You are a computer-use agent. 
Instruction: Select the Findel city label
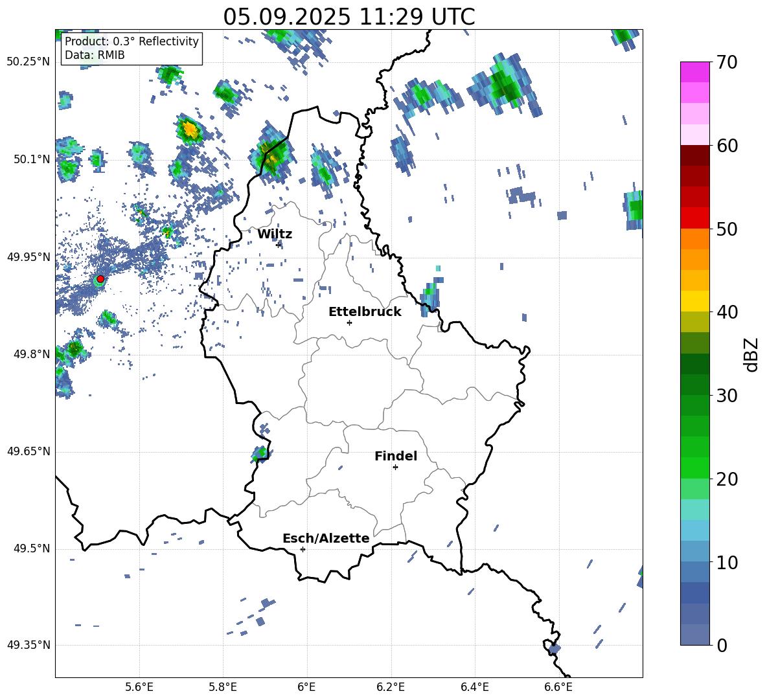pyautogui.click(x=396, y=456)
